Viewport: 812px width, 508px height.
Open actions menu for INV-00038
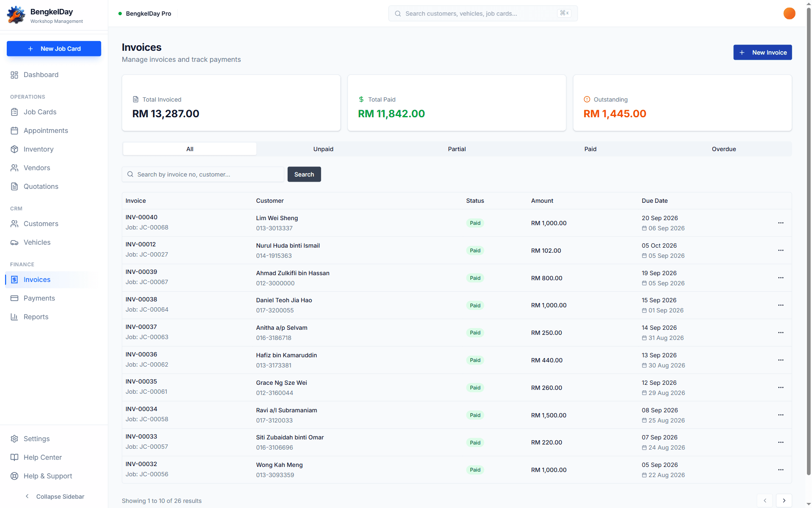(x=781, y=305)
